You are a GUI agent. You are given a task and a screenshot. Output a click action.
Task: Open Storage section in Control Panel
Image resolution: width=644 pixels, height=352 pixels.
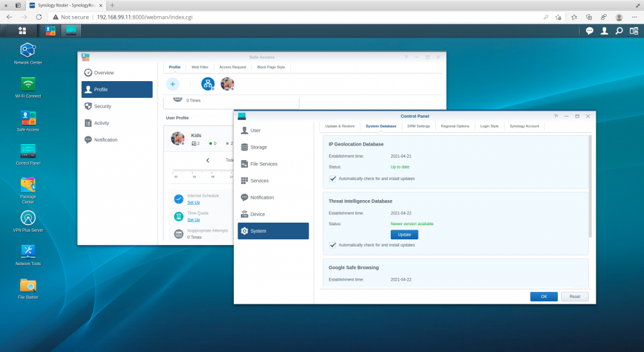tap(273, 147)
